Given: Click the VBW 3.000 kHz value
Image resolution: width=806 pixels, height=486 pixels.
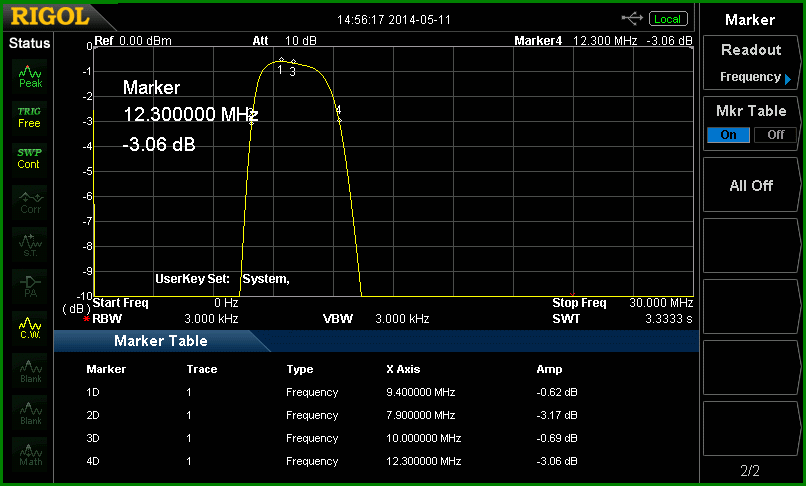Looking at the screenshot, I should click(402, 319).
